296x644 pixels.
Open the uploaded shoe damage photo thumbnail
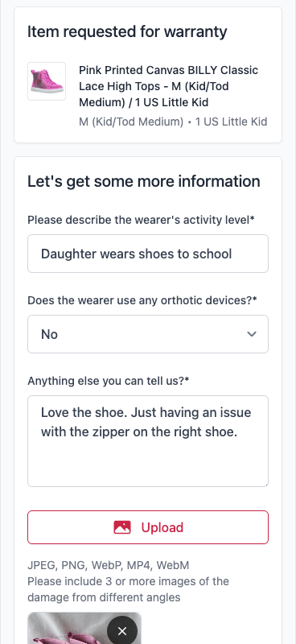pyautogui.click(x=84, y=629)
